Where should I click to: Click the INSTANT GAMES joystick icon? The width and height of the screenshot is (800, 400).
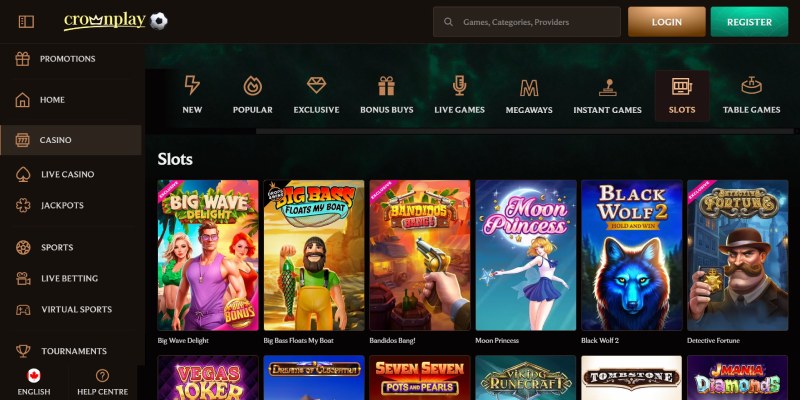click(608, 87)
